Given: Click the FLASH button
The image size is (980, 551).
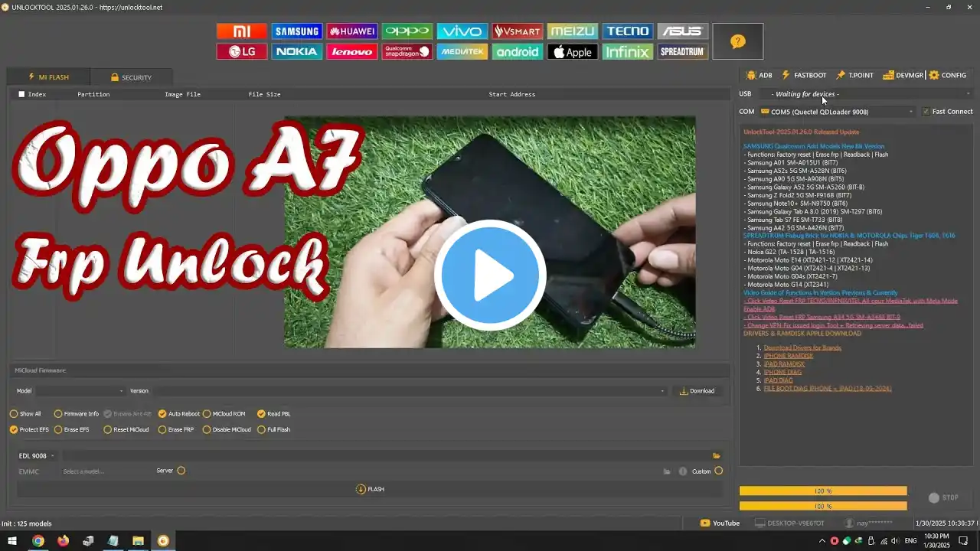Looking at the screenshot, I should point(371,489).
